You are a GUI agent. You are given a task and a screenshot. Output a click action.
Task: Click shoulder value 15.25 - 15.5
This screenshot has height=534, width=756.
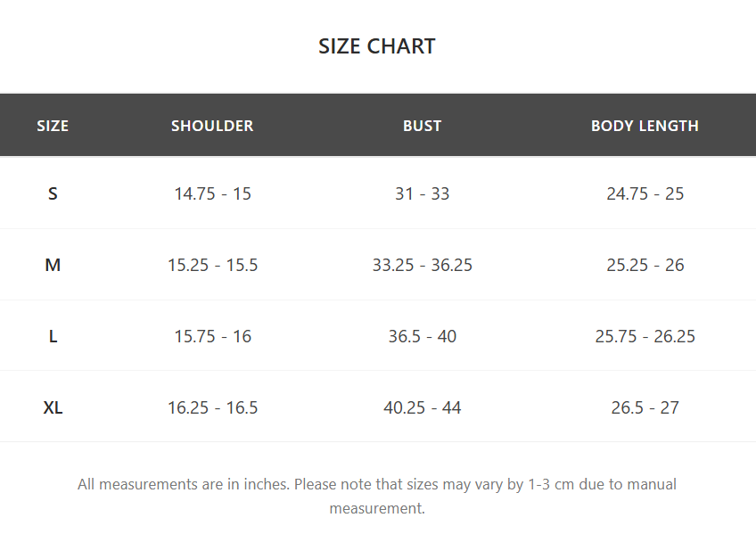click(x=212, y=265)
